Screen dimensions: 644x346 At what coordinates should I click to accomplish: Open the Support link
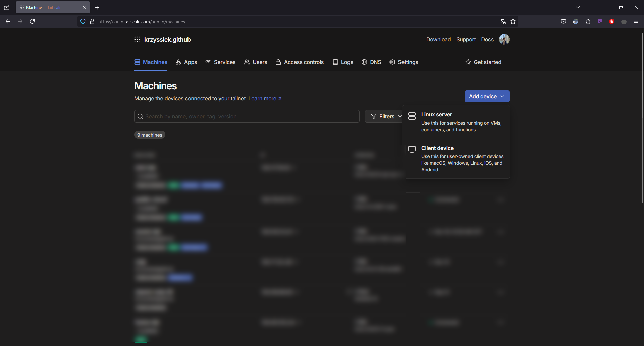coord(466,39)
